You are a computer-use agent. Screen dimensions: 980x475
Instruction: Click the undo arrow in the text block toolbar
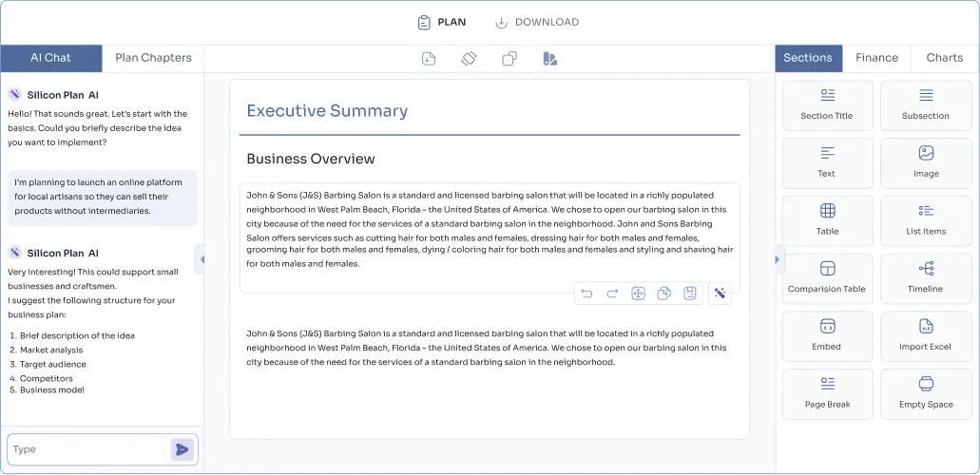[586, 294]
